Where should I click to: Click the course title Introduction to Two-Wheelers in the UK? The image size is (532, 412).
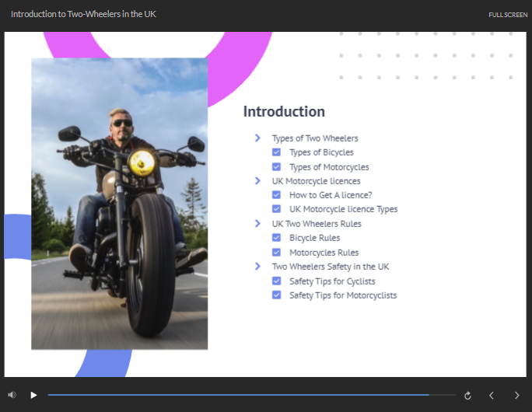pos(83,14)
